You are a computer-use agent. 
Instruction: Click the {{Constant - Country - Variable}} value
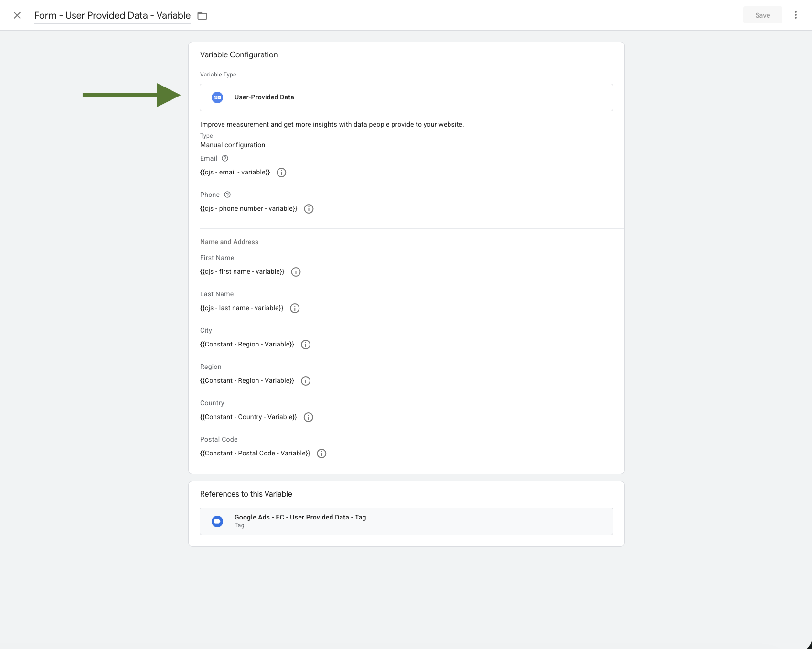coord(248,417)
